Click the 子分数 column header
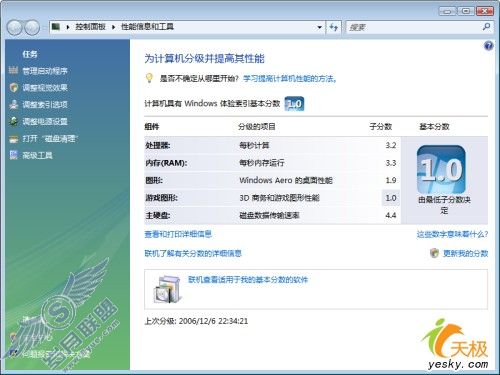Viewport: 500px width, 375px height. pyautogui.click(x=380, y=127)
